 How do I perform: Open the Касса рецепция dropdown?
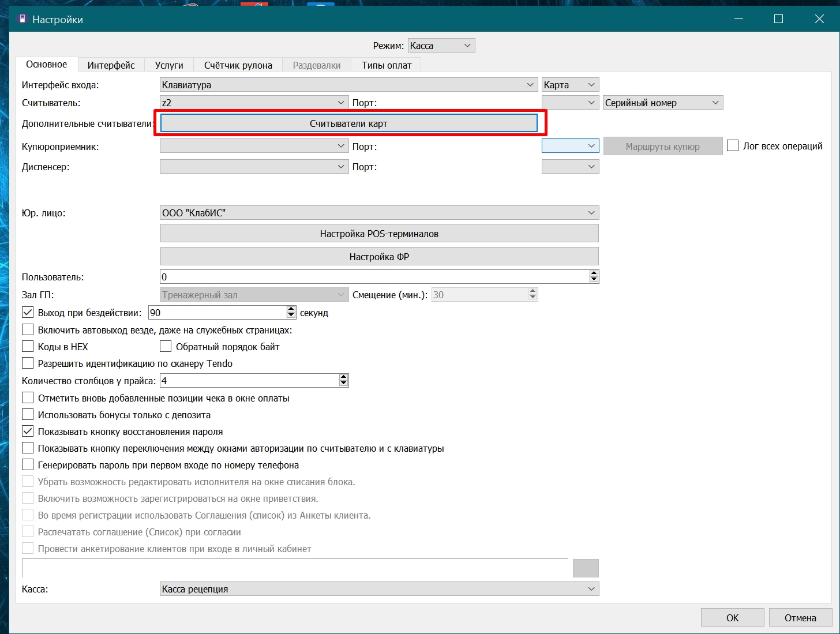click(x=379, y=589)
